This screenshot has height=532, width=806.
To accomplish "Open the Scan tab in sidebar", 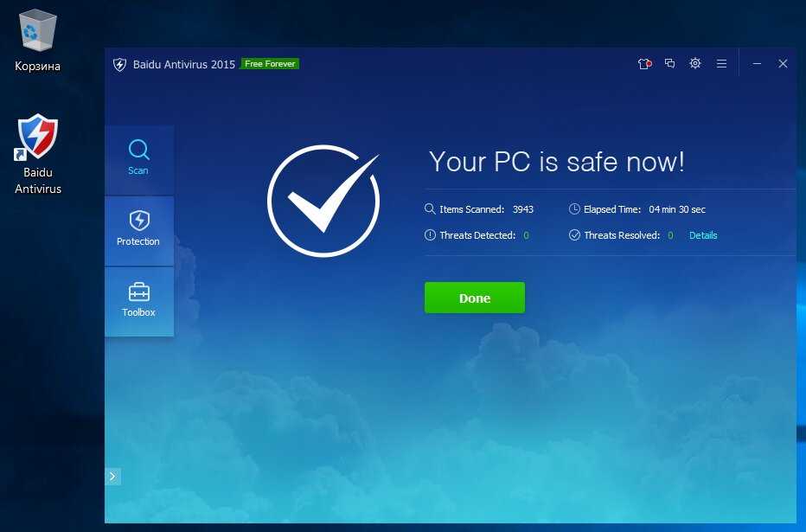I will (x=138, y=160).
